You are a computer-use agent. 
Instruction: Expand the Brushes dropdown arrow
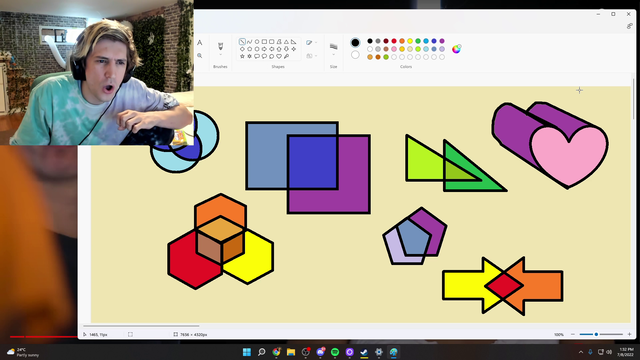[x=220, y=55]
